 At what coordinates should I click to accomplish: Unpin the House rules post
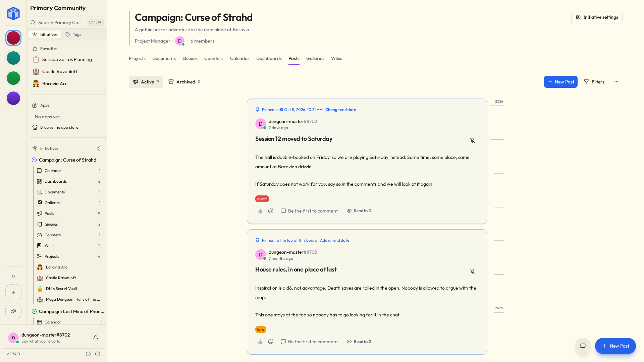[473, 271]
